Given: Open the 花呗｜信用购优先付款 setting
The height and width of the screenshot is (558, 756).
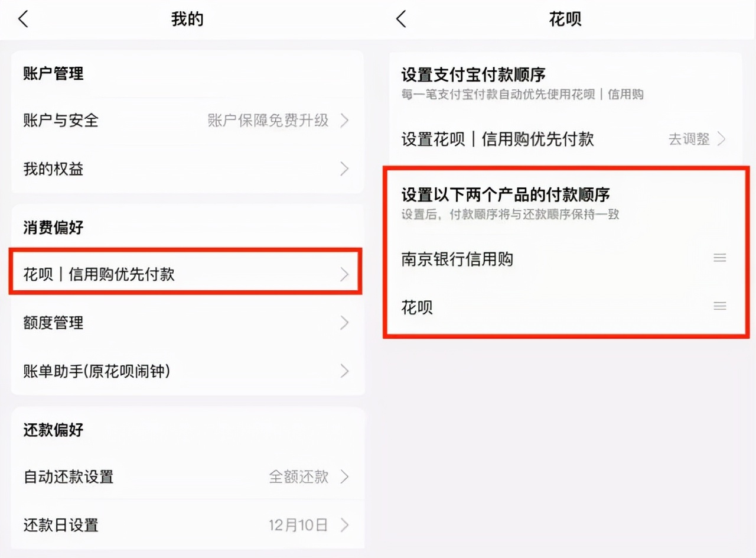Looking at the screenshot, I should (185, 274).
